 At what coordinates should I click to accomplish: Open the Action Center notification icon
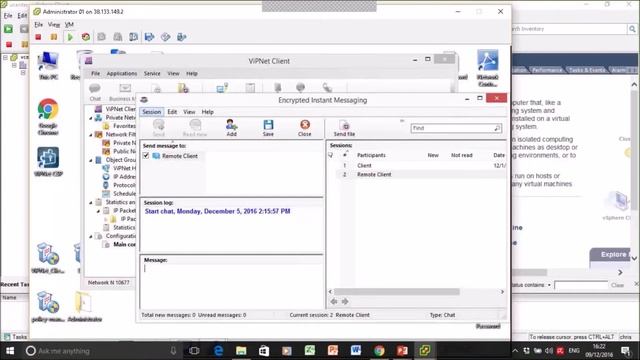pyautogui.click(x=625, y=351)
